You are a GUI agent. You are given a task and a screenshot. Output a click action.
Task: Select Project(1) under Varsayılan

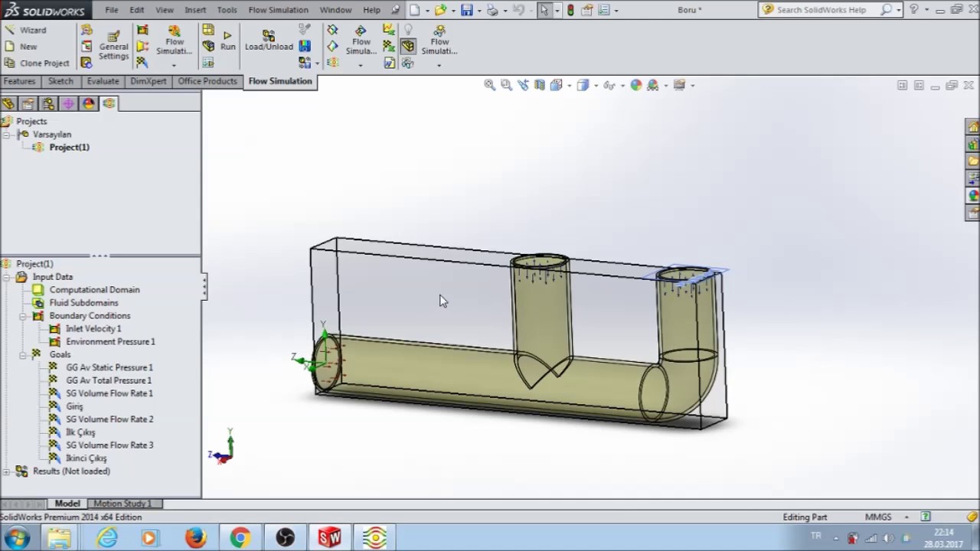(69, 148)
